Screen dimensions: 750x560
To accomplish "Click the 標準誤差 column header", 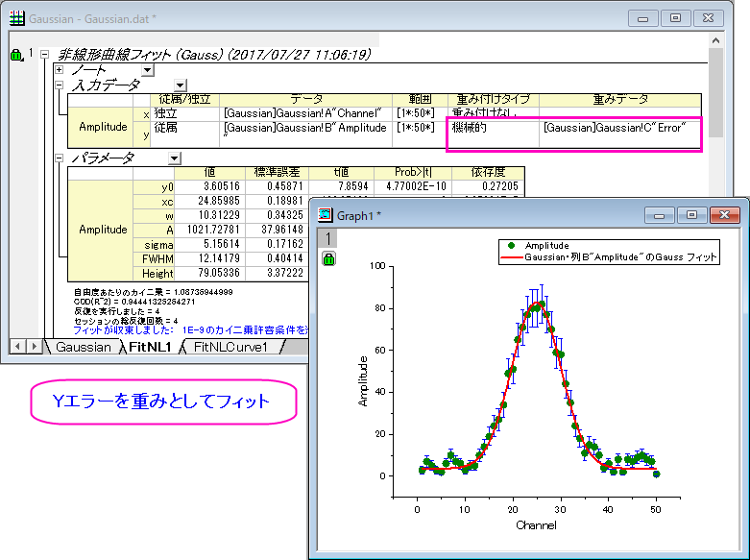I will pyautogui.click(x=277, y=172).
